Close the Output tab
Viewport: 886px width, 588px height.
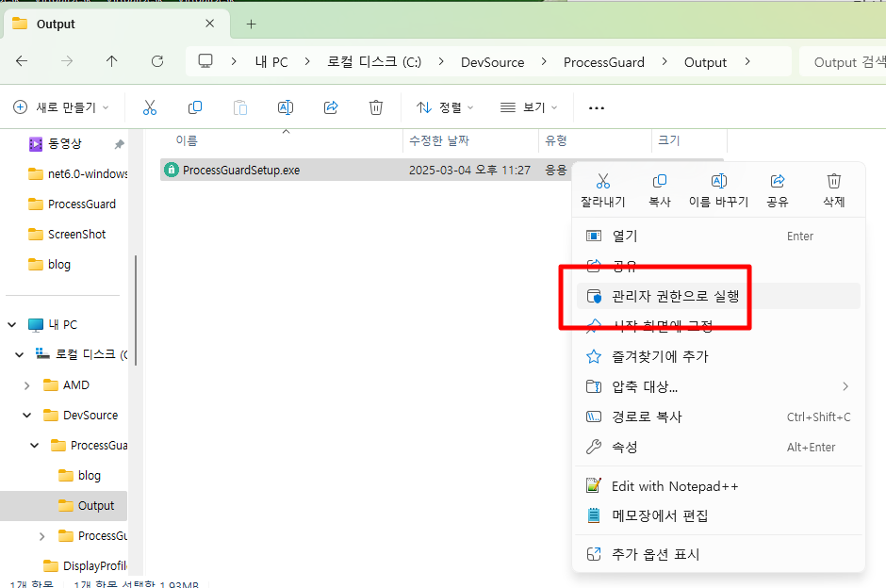pos(209,24)
